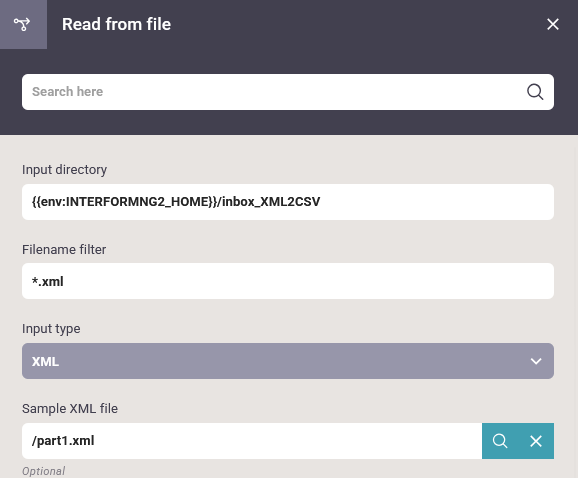Click the Filename filter text box
The width and height of the screenshot is (578, 478).
288,281
